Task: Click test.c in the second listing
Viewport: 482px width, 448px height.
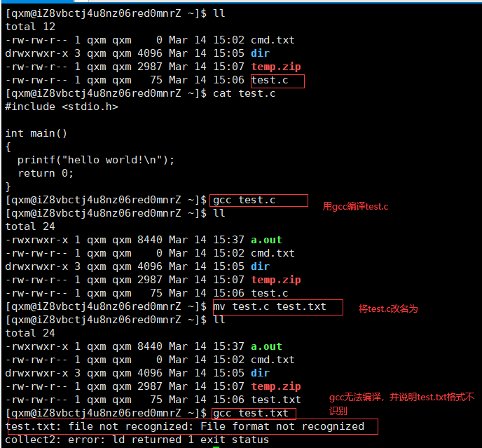Action: tap(270, 293)
